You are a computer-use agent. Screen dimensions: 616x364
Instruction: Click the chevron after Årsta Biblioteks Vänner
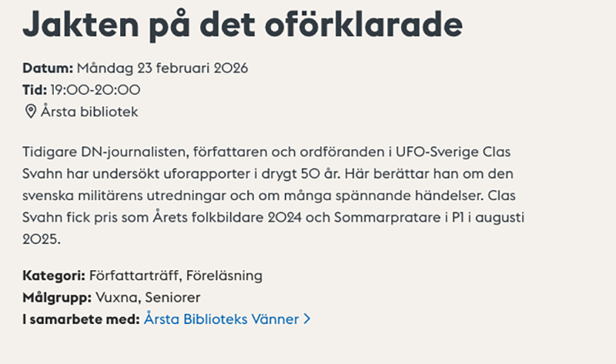[307, 319]
